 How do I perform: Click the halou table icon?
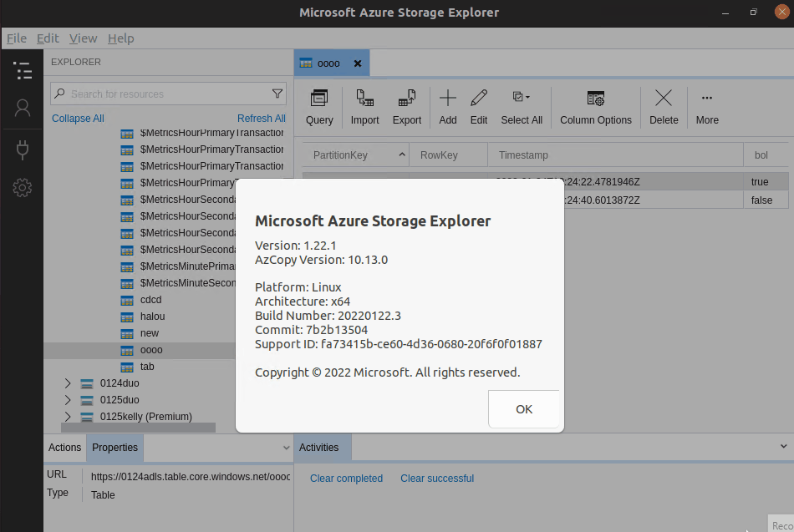point(126,317)
